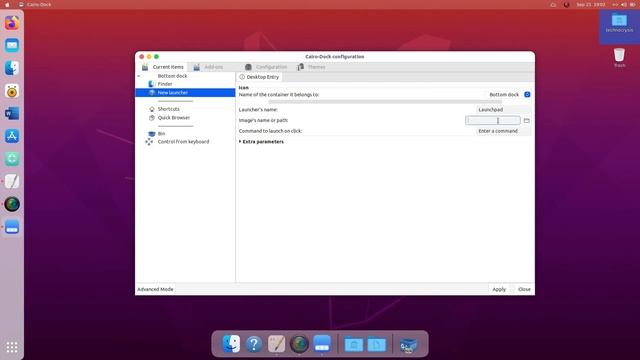The image size is (640, 360).
Task: Collapse the Bottom dock tree node arrow
Action: coord(139,76)
